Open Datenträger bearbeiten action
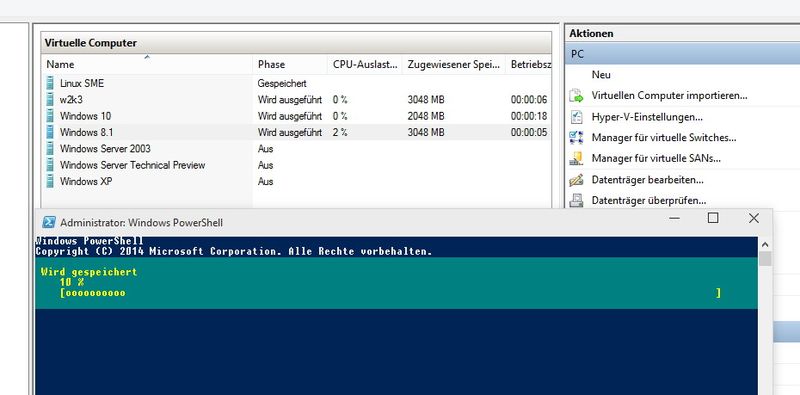Screen dimensions: 800x395 tap(647, 180)
